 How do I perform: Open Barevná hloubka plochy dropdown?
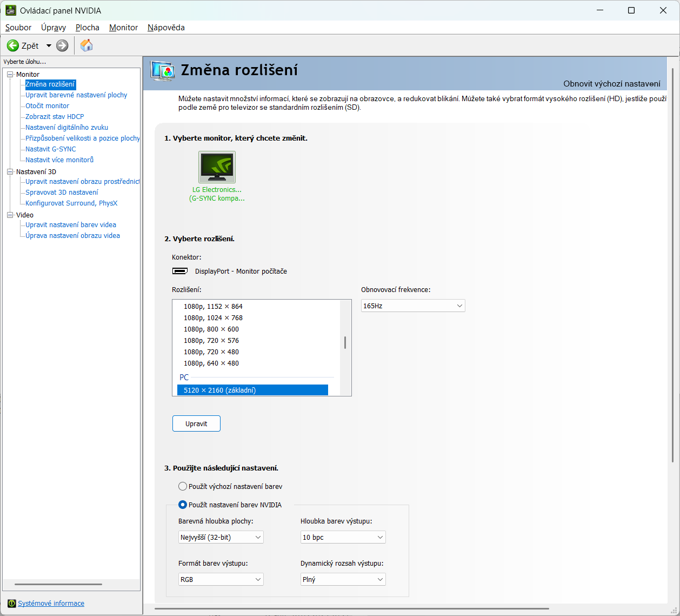pos(221,537)
